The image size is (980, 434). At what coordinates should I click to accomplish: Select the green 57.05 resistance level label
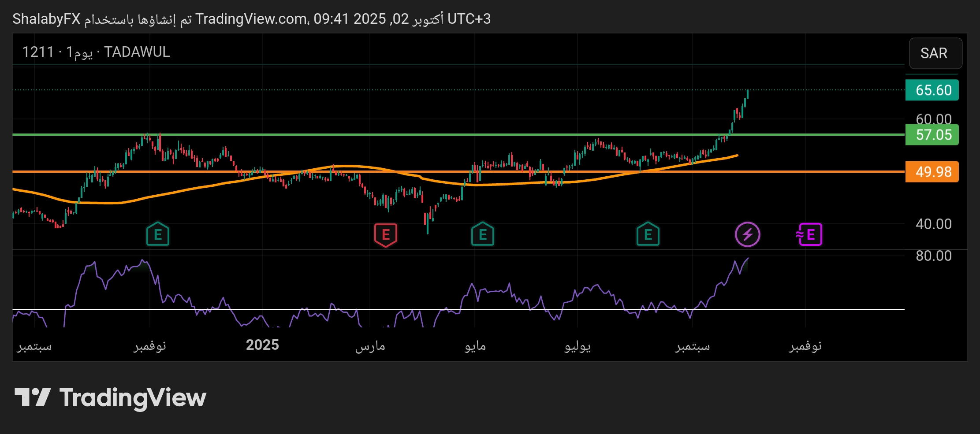tap(932, 135)
